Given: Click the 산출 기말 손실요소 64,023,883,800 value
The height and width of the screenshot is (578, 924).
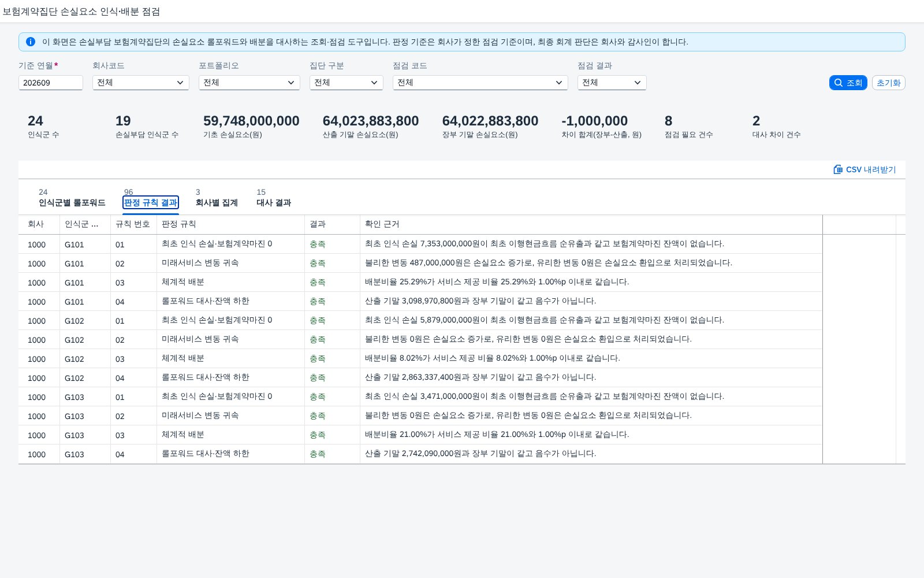Looking at the screenshot, I should point(371,121).
